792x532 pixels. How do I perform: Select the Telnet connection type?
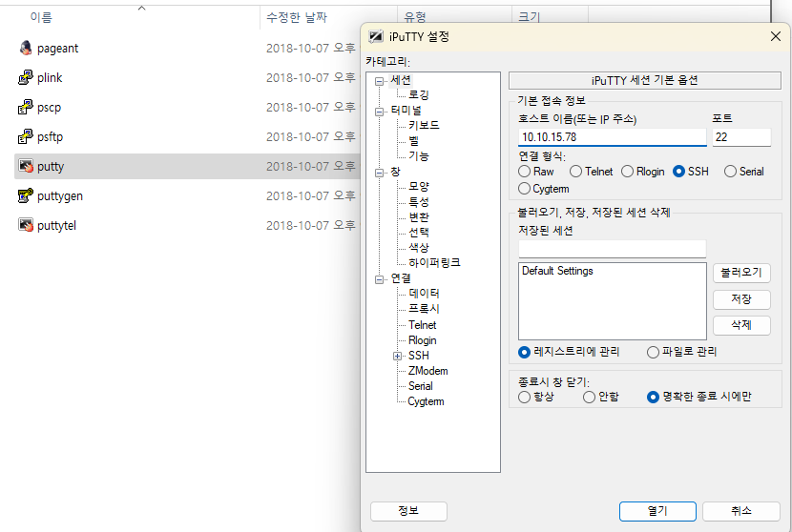click(575, 172)
